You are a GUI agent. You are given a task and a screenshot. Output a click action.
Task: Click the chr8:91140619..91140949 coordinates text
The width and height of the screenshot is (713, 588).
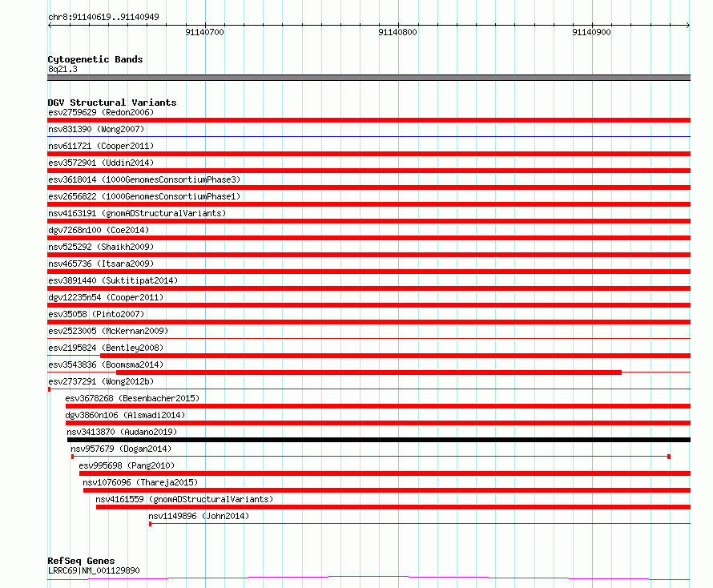tap(103, 18)
